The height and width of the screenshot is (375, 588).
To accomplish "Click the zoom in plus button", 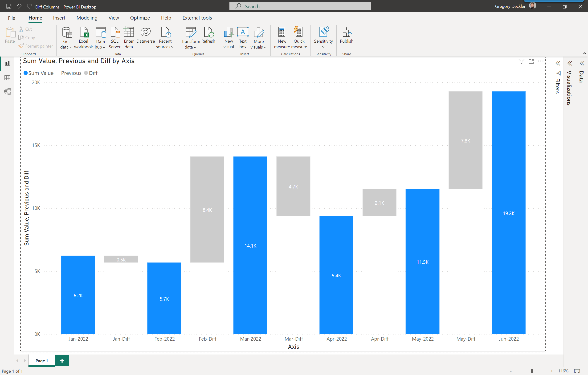I will (x=552, y=371).
